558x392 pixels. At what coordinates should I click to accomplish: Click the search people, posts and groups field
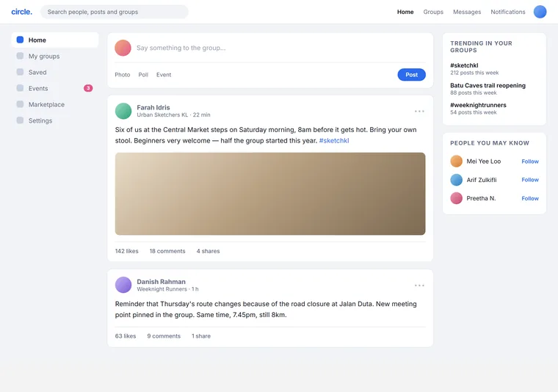point(115,12)
